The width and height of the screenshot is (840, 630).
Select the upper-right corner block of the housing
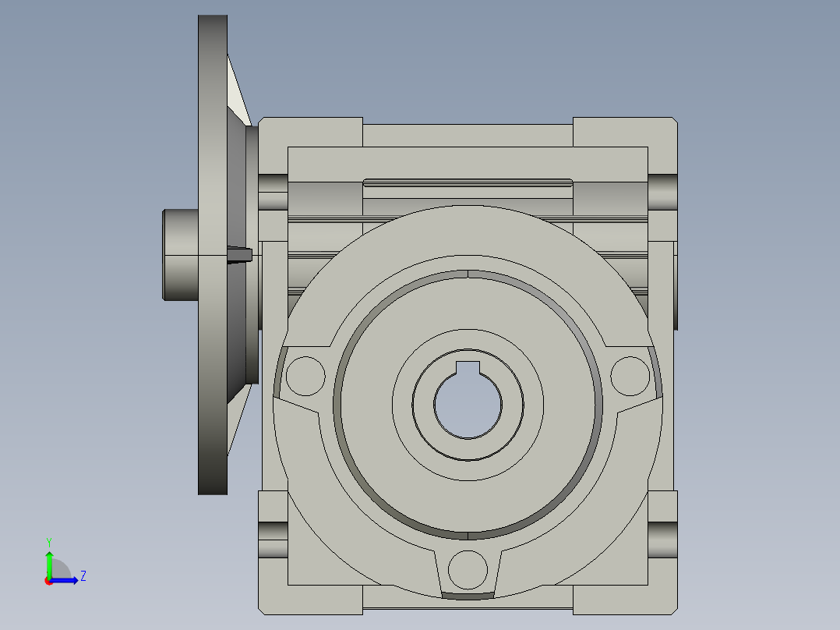coord(623,131)
